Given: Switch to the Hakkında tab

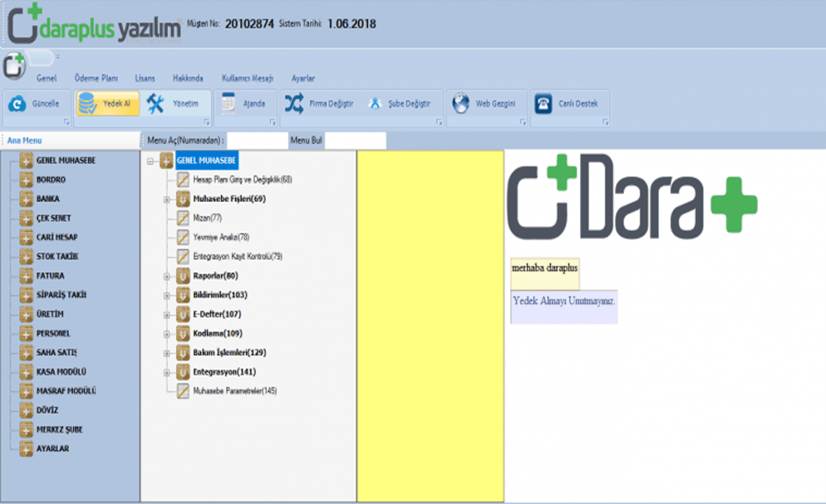Looking at the screenshot, I should (x=188, y=78).
